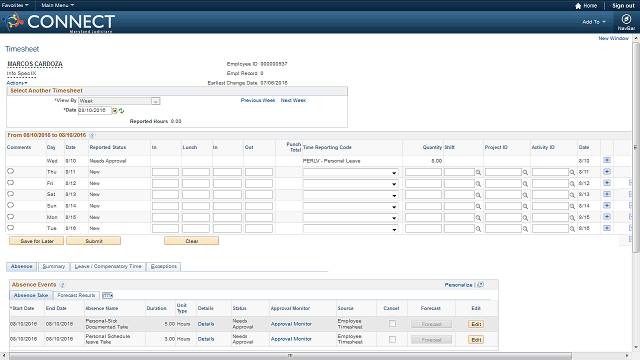Add a row for Sun 8/14
The width and height of the screenshot is (640, 360).
607,205
